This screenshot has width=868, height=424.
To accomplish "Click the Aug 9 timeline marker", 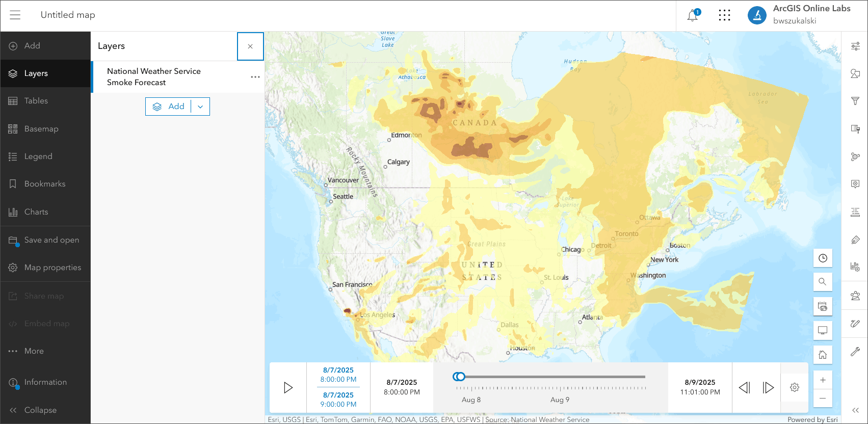I will tap(560, 400).
